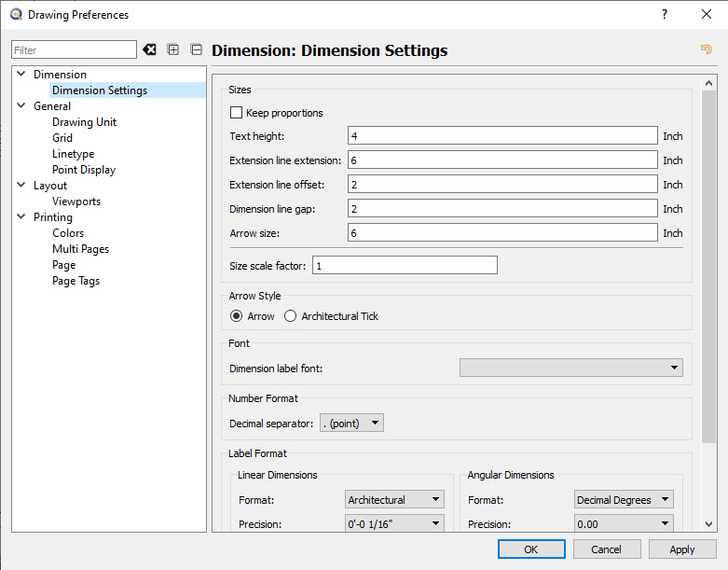Screen dimensions: 728x570
Task: Open the Decimal separator dropdown
Action: point(351,424)
